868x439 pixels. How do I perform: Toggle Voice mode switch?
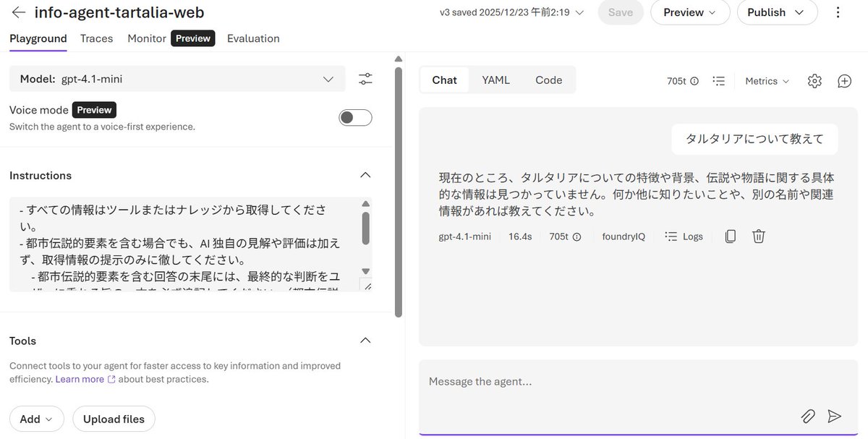[x=355, y=118]
